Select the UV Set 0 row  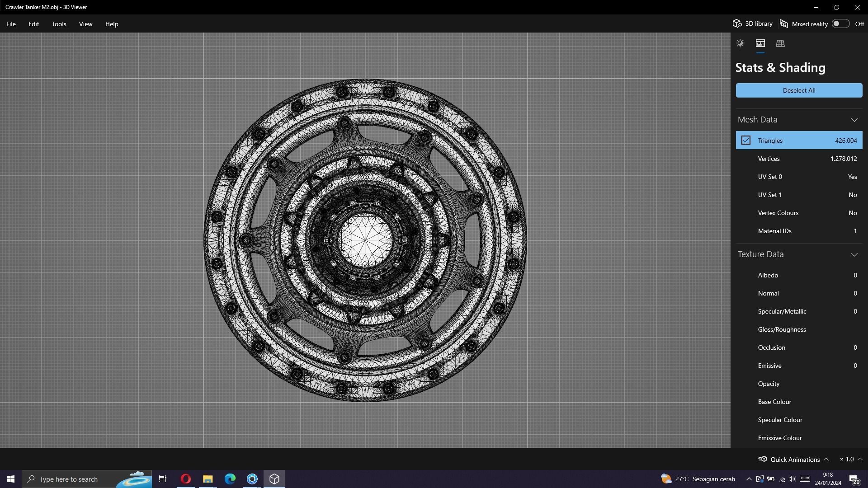point(799,177)
